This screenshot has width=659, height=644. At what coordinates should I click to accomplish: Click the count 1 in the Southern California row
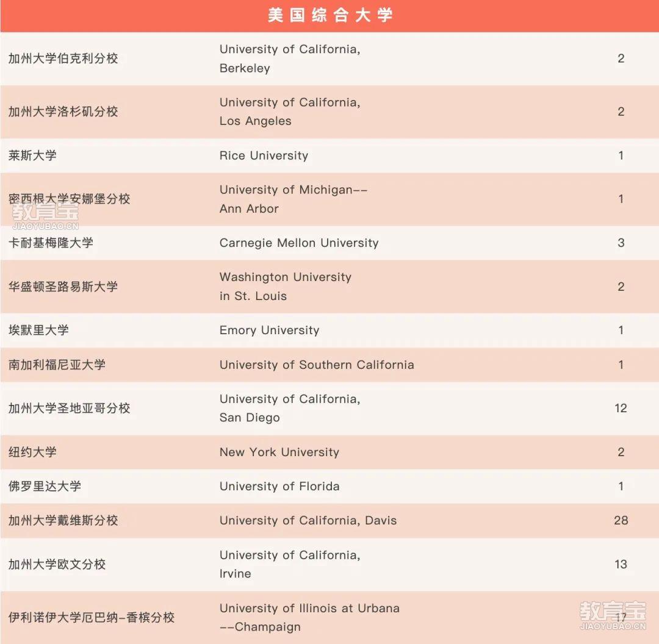tap(621, 365)
